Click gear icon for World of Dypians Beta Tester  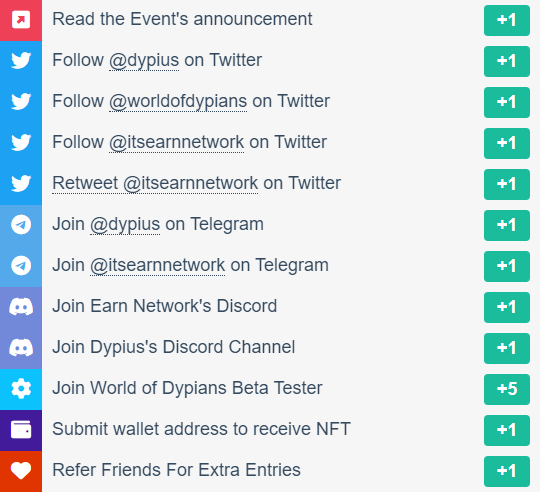click(21, 388)
